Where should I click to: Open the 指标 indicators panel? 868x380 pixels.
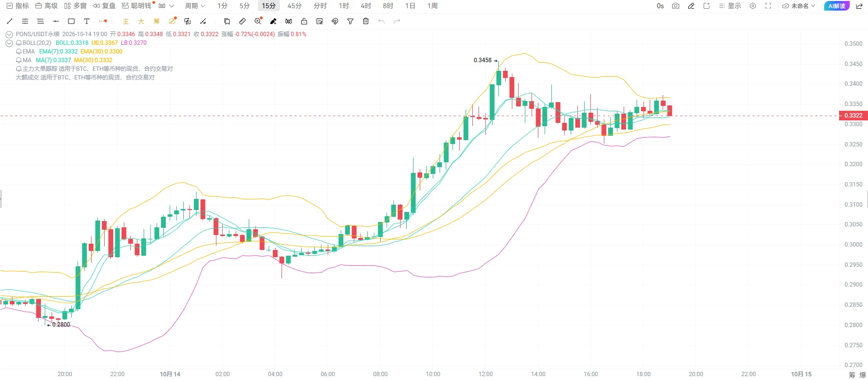18,6
